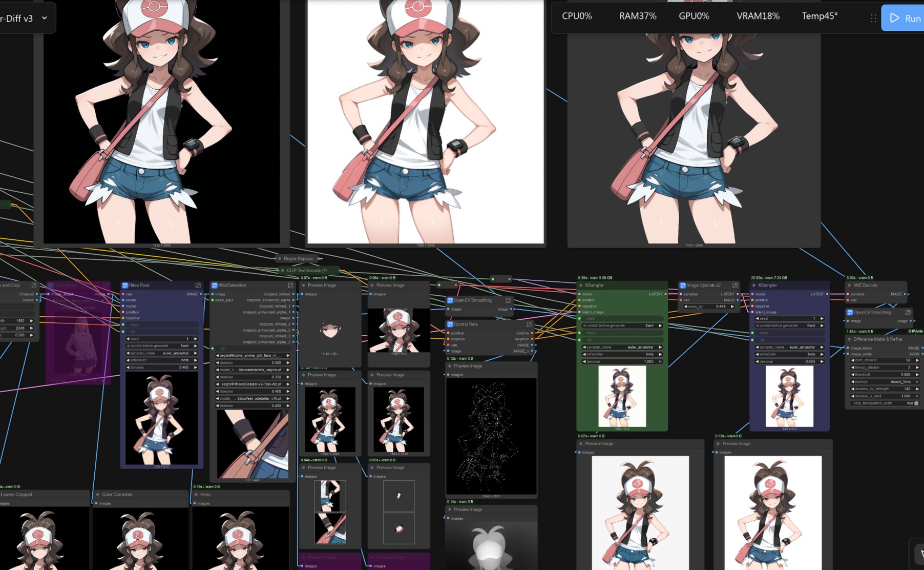The width and height of the screenshot is (924, 570).
Task: Select the bag close-up preview in AfterDetailers
Action: [x=253, y=444]
